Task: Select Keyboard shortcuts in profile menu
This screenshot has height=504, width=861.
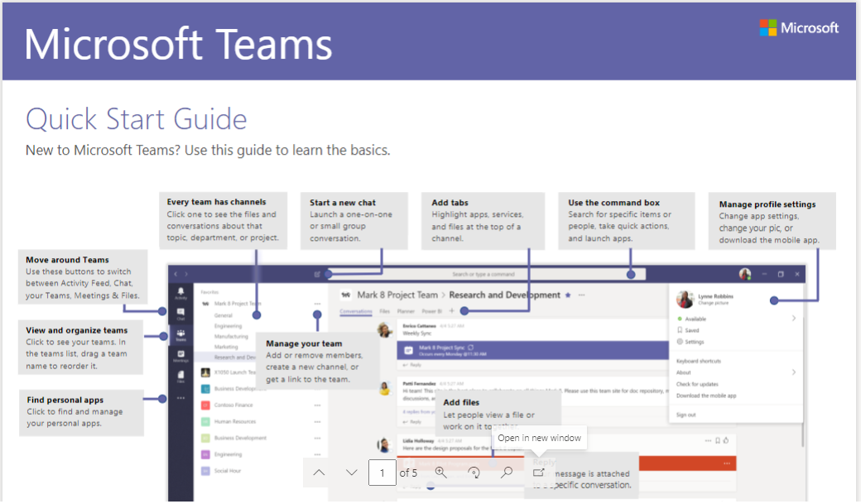Action: pos(699,361)
